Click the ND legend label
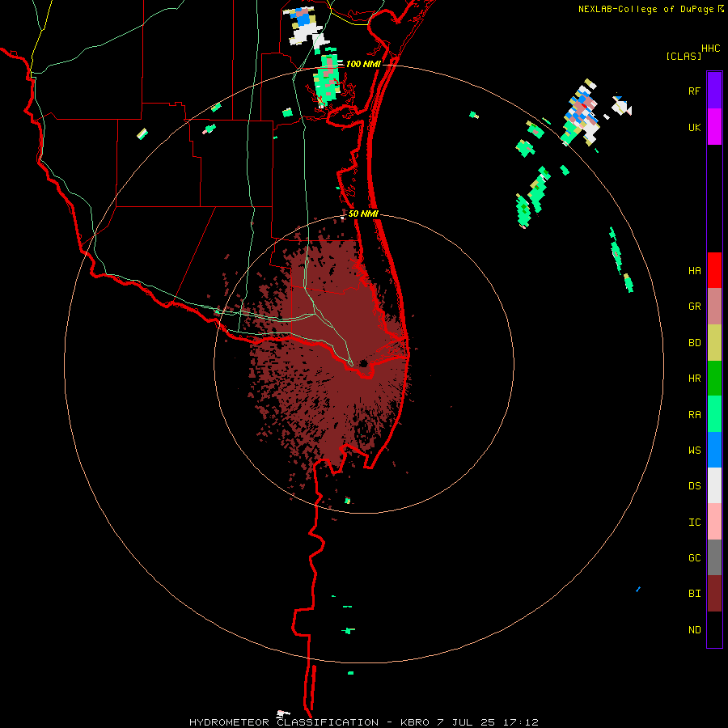 click(x=694, y=630)
